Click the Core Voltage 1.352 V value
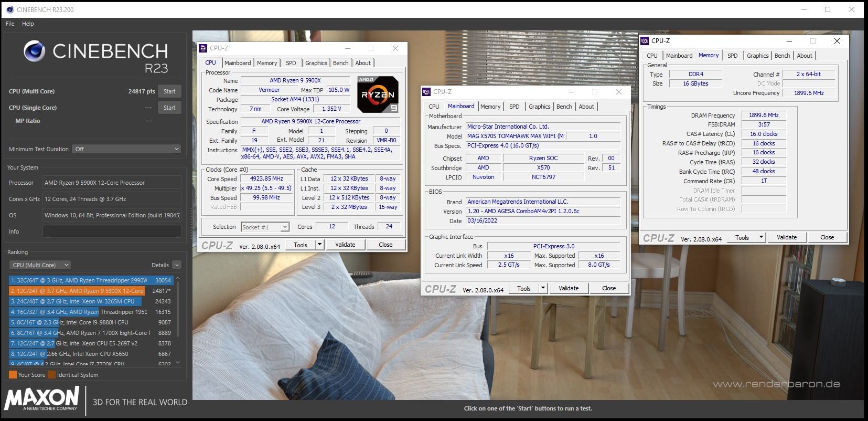The height and width of the screenshot is (421, 868). [331, 109]
